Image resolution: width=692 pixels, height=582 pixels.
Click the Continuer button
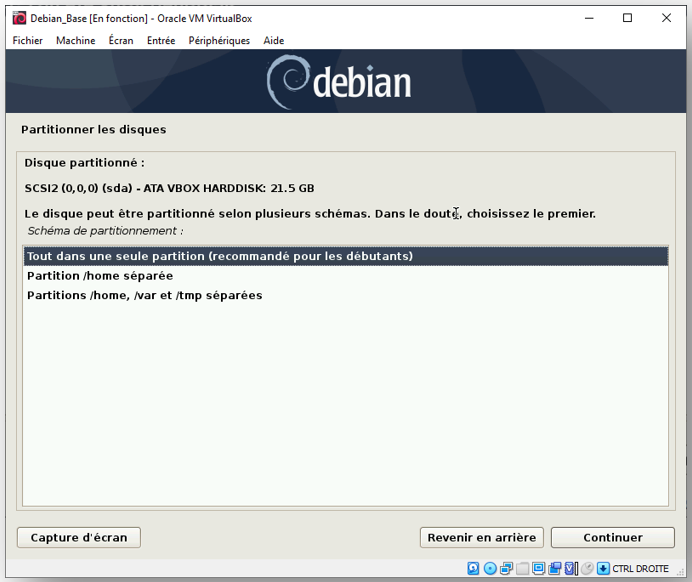coord(613,537)
